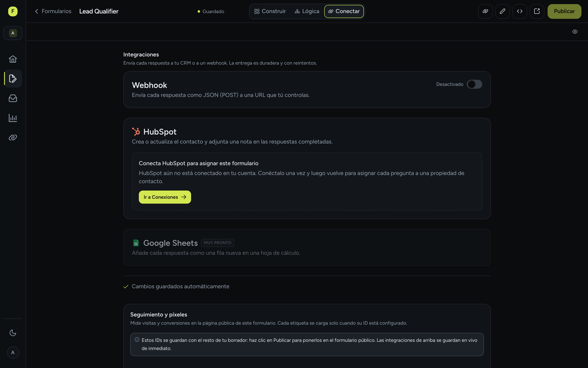This screenshot has width=588, height=368.
Task: Click the Google Sheets icon
Action: 136,243
